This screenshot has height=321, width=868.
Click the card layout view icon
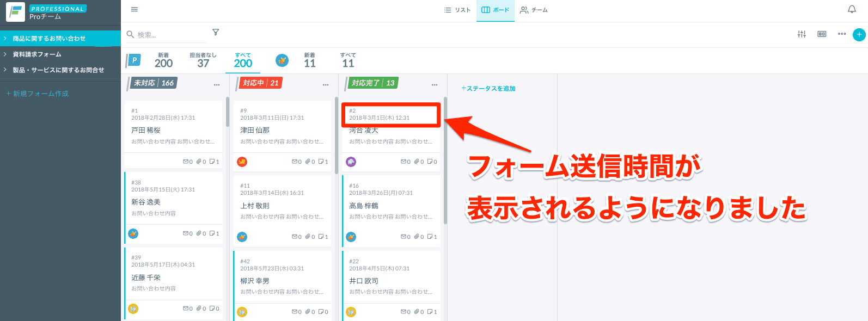(822, 34)
